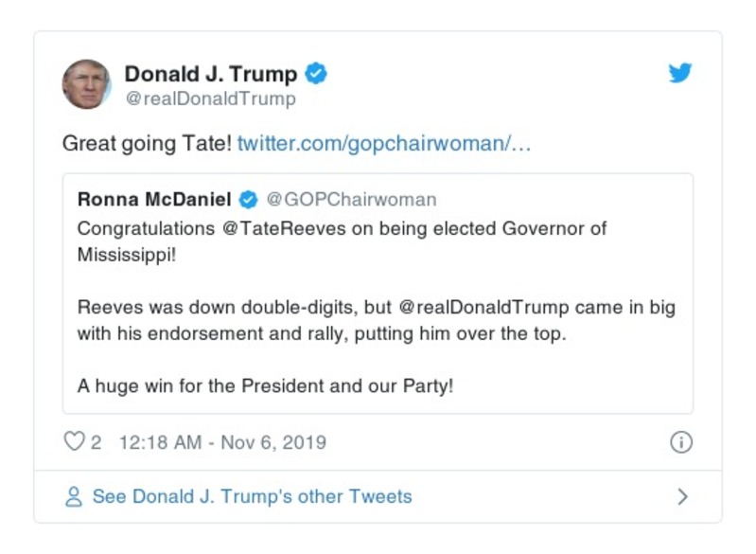The width and height of the screenshot is (756, 554).
Task: Click the verified badge beside Donald J. Trump
Action: click(x=317, y=74)
